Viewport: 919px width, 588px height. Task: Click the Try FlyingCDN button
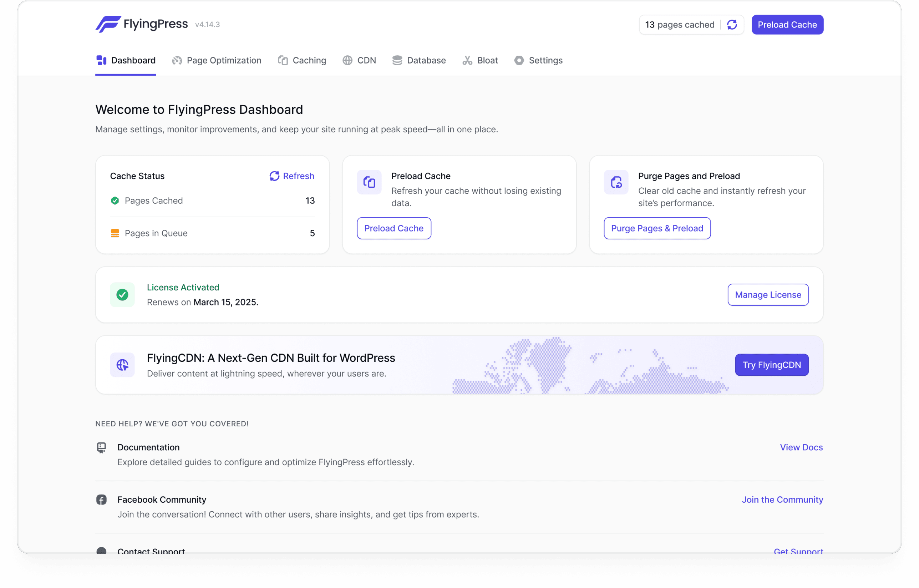click(x=771, y=365)
